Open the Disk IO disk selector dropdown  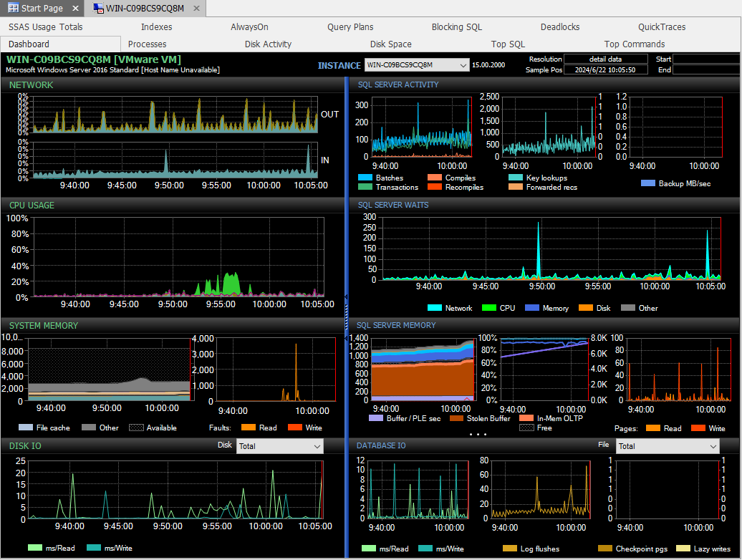pyautogui.click(x=279, y=446)
